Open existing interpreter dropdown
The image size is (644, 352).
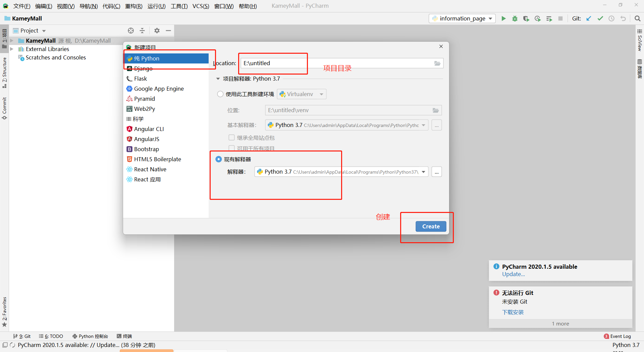point(341,172)
